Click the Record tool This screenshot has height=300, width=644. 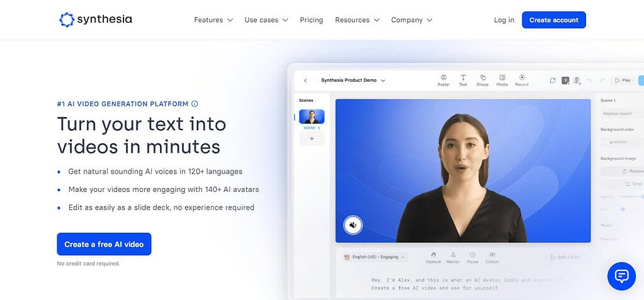click(522, 80)
